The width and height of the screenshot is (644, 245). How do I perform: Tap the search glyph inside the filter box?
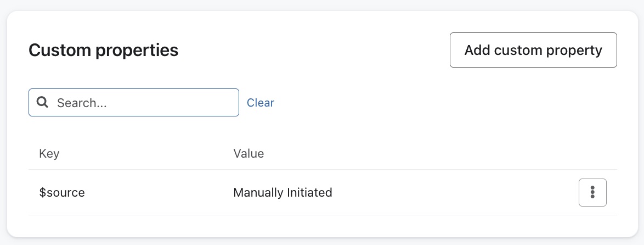click(x=42, y=103)
